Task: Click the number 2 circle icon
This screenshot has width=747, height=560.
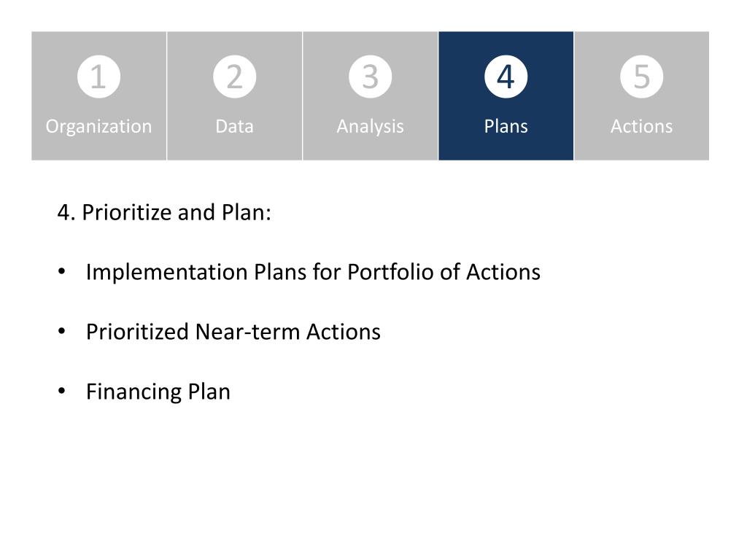Action: point(234,77)
